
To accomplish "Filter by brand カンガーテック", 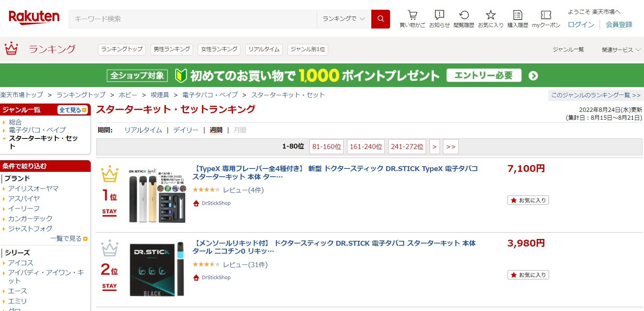I will click(30, 218).
